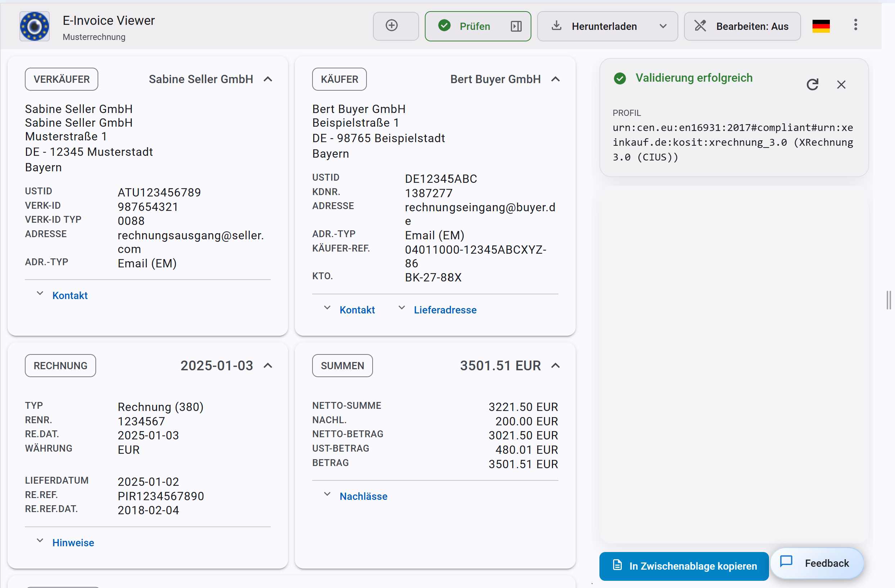This screenshot has height=588, width=895.
Task: Select UST-Betrag value 480.01 EUR
Action: (x=526, y=450)
